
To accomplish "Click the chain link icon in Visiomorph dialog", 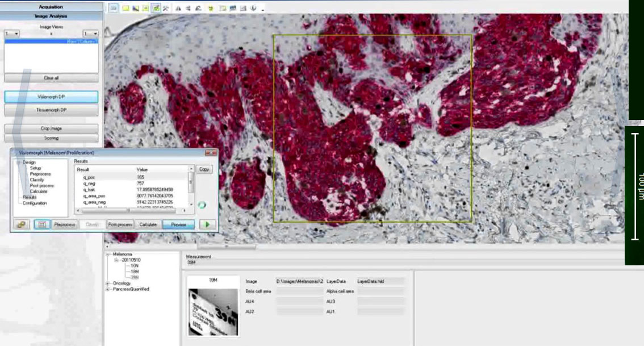I will [x=22, y=224].
